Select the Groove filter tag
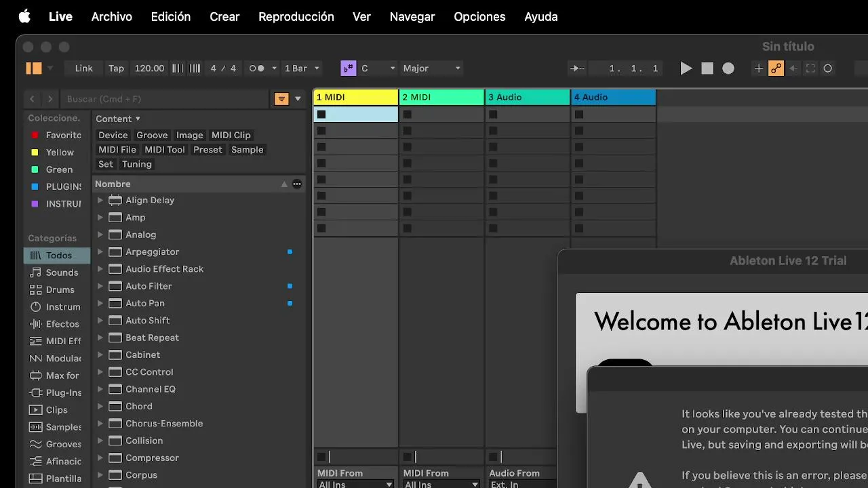This screenshot has width=868, height=488. tap(152, 135)
